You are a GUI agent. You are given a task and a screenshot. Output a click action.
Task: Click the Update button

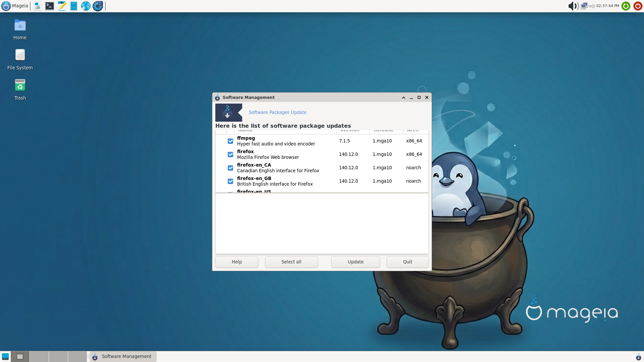[x=356, y=262]
